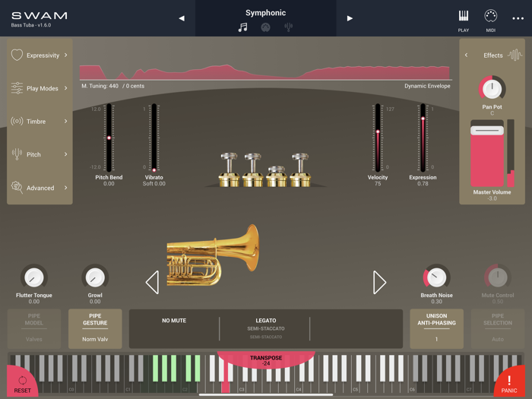This screenshot has width=532, height=399.
Task: Click the Expressivity heart icon
Action: 17,55
